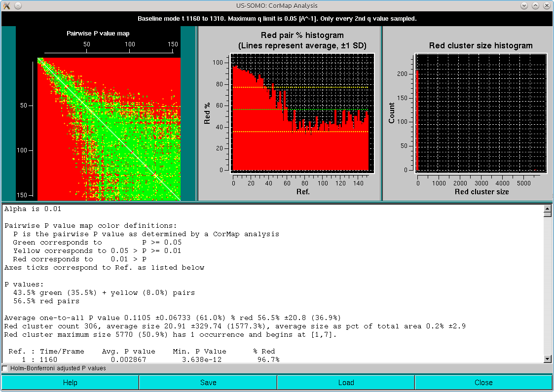Click the Baseline mode banner text
554x392 pixels.
click(x=276, y=18)
